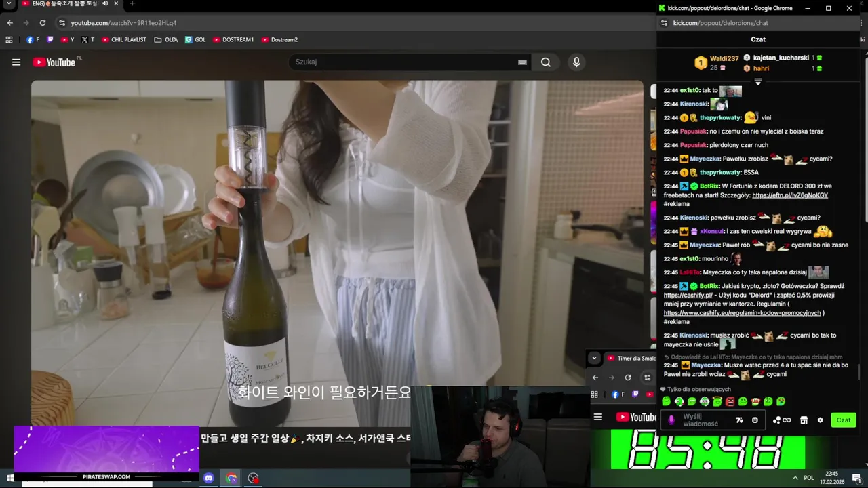This screenshot has width=868, height=488.
Task: Go to the YouTube home logo
Action: click(x=54, y=62)
